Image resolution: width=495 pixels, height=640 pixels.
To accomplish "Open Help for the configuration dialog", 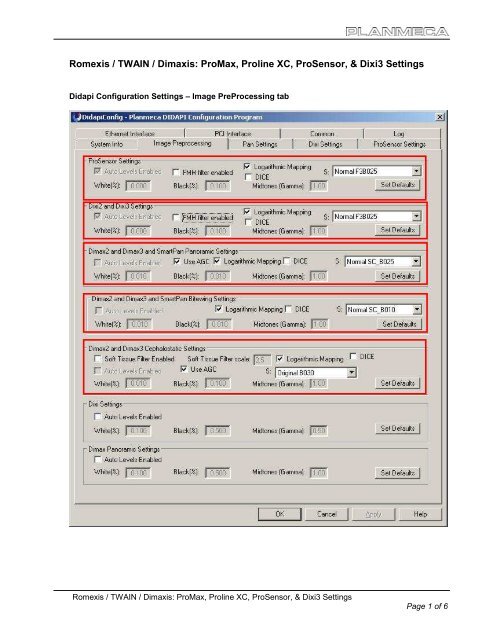I will (x=420, y=514).
